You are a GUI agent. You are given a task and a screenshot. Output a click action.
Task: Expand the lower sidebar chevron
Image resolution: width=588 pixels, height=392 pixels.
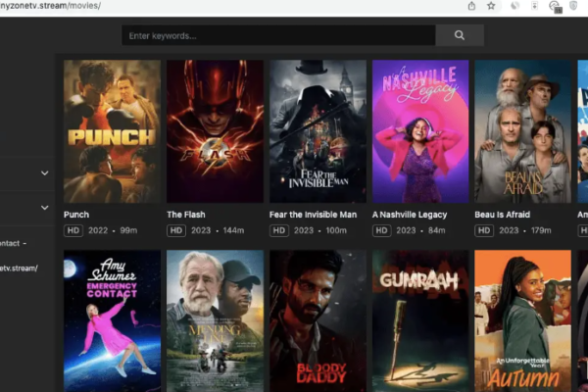click(x=45, y=208)
